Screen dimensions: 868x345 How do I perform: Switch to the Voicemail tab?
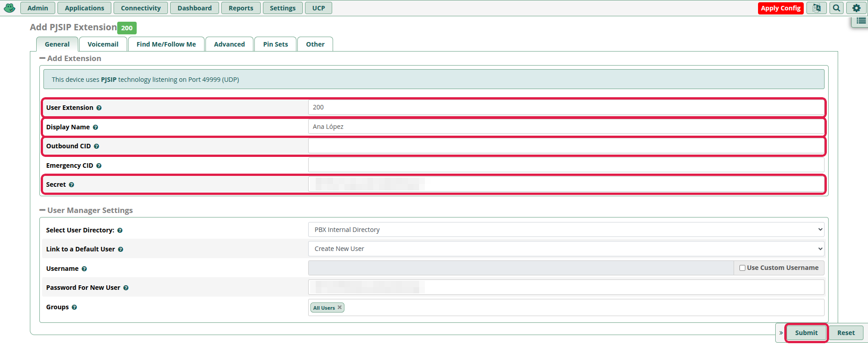pos(103,44)
